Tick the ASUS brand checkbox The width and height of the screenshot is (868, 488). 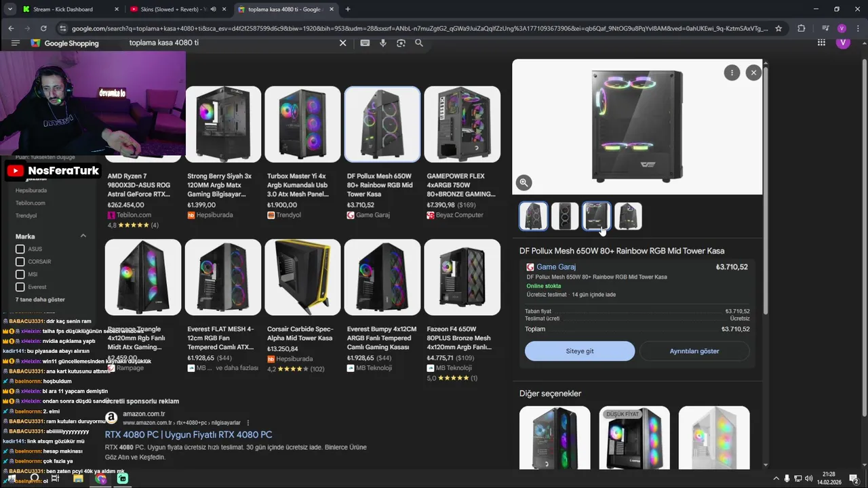coord(20,249)
